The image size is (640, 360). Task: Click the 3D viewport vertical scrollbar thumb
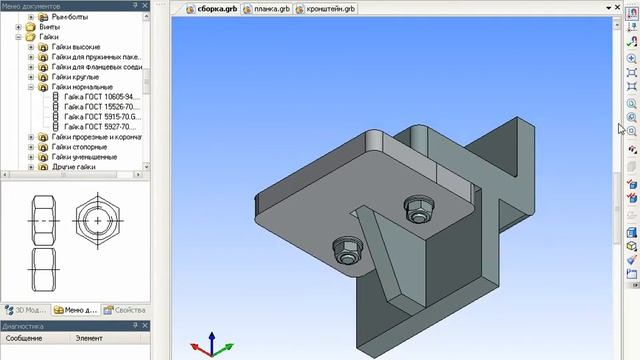coord(617,208)
